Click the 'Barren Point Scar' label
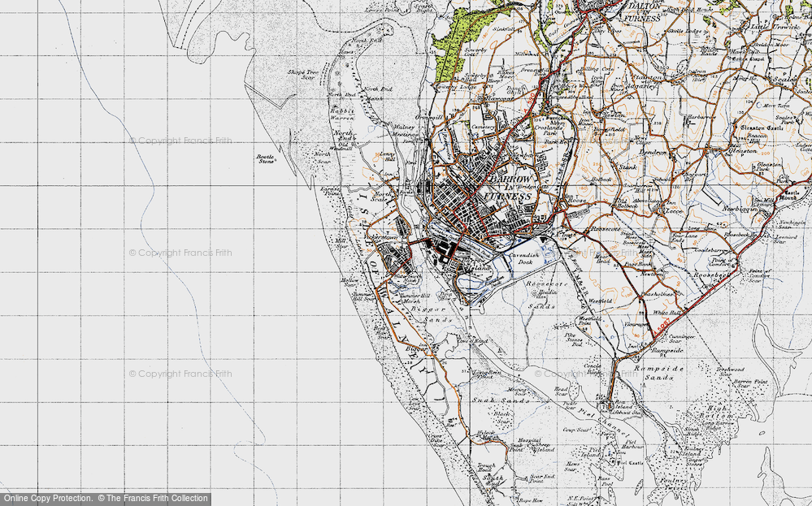The image size is (812, 506). (750, 383)
